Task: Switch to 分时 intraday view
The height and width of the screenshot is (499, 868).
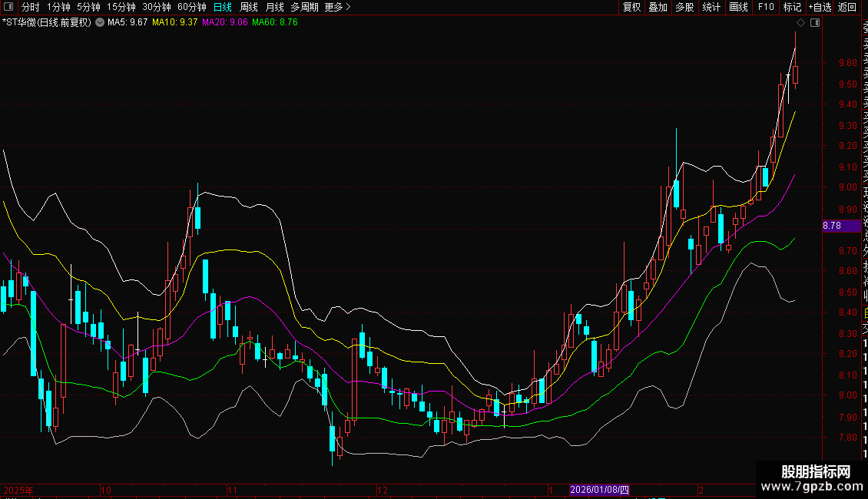Action: pos(30,7)
